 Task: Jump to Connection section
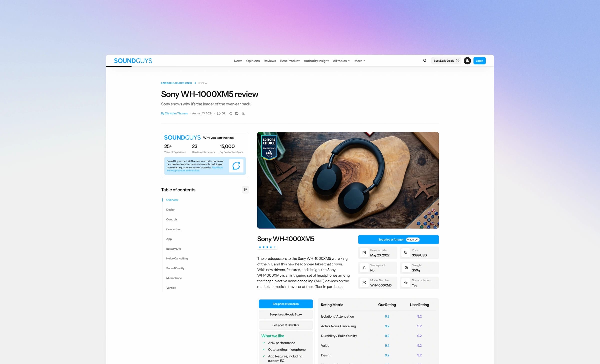click(174, 229)
